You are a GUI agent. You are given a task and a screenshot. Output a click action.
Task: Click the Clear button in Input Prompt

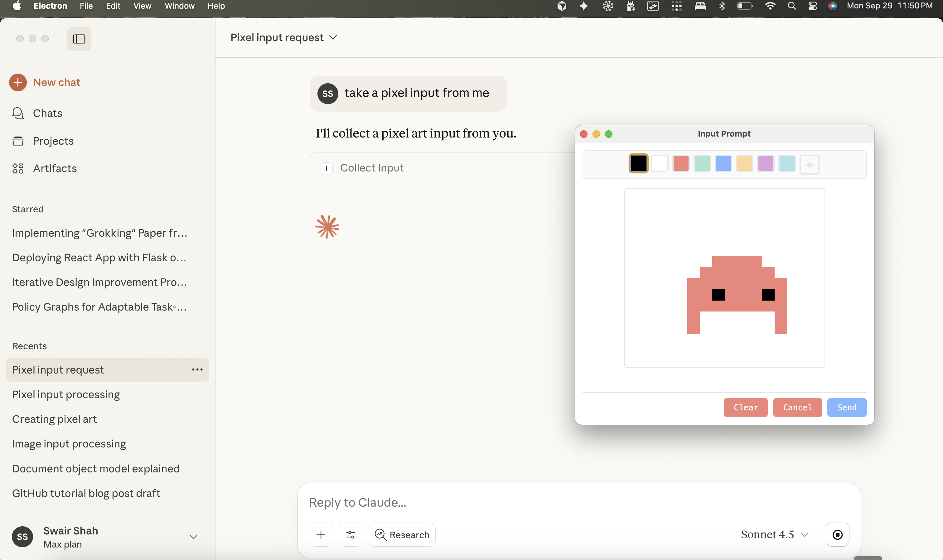coord(745,407)
